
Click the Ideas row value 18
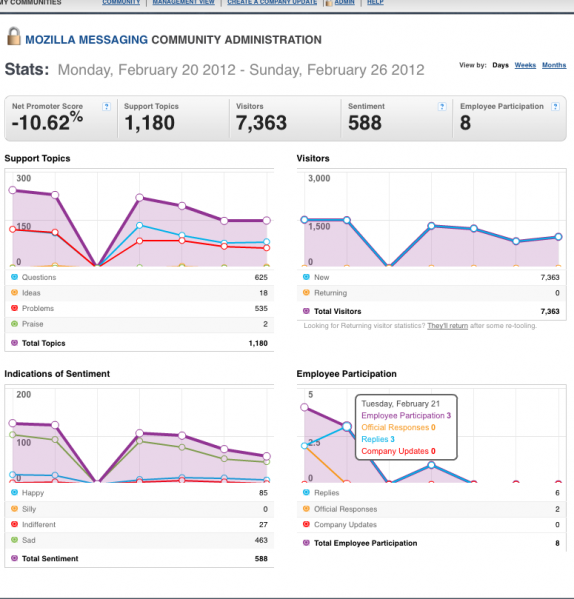pyautogui.click(x=264, y=293)
